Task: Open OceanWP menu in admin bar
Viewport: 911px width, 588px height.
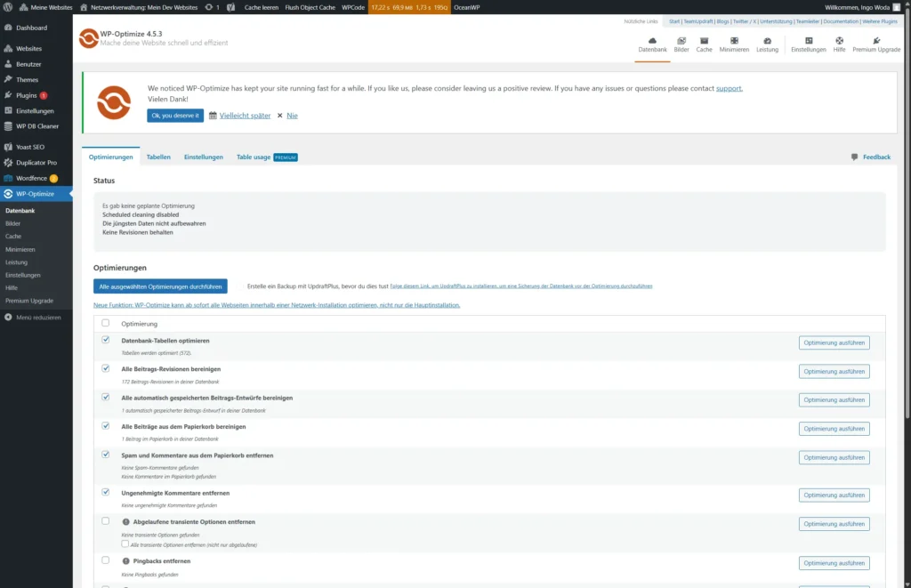Action: (x=466, y=7)
